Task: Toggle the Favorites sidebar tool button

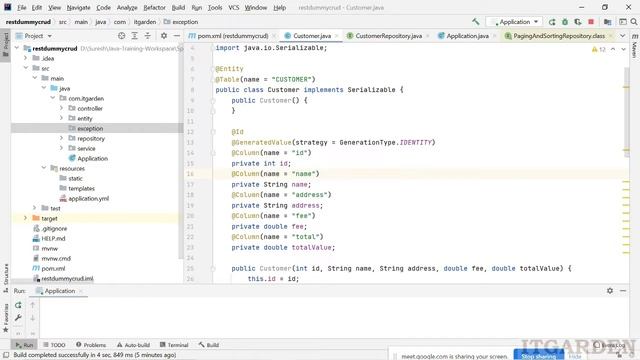Action: 5,318
